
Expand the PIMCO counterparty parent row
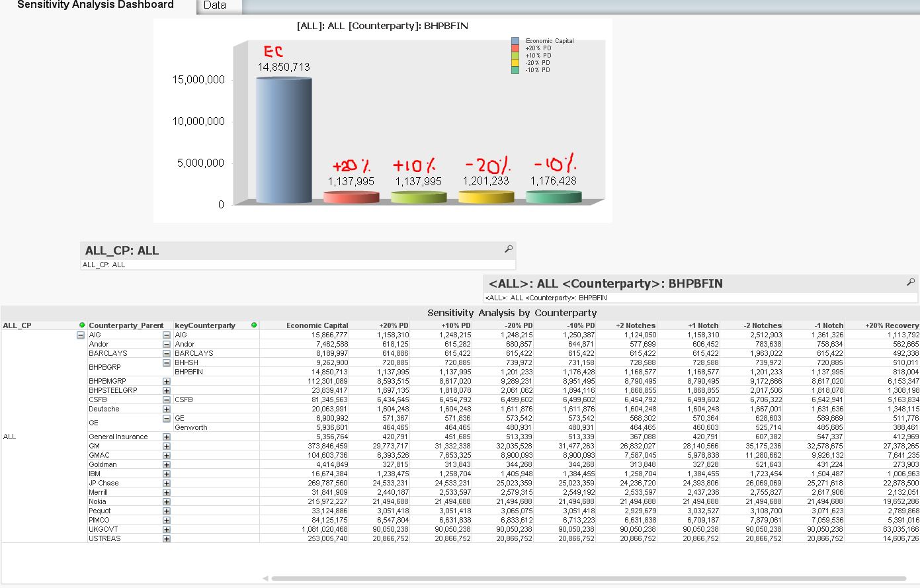(x=166, y=521)
